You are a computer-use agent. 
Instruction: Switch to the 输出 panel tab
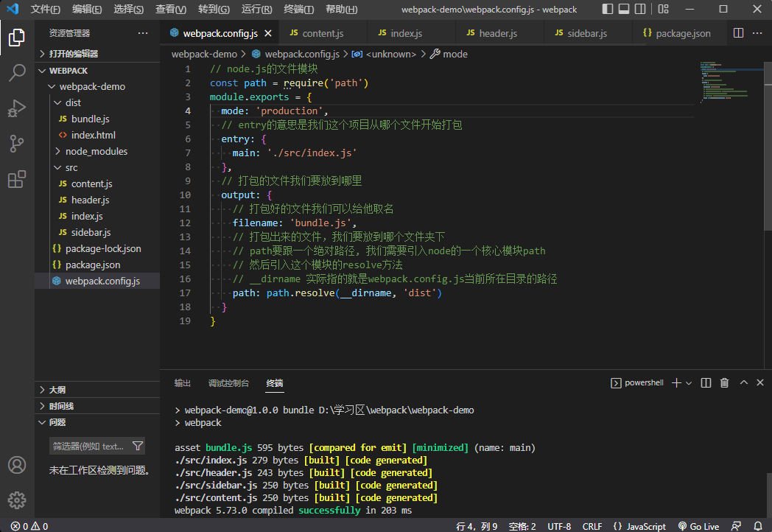(182, 382)
